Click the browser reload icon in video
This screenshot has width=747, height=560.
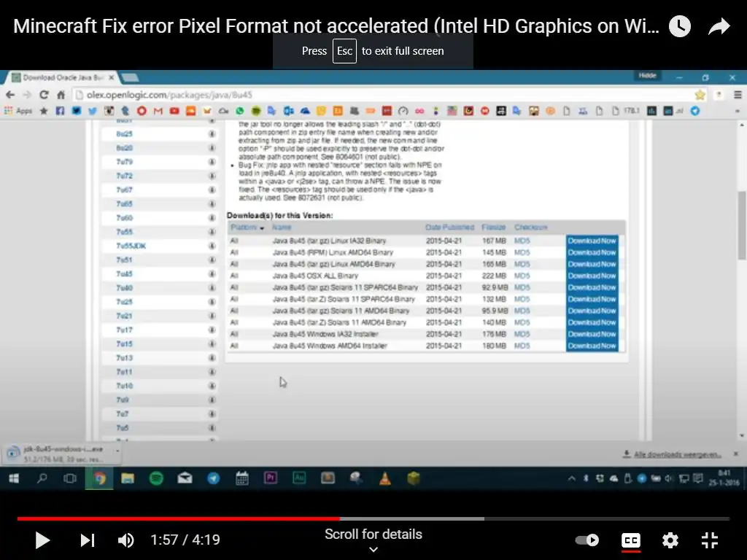pos(44,95)
